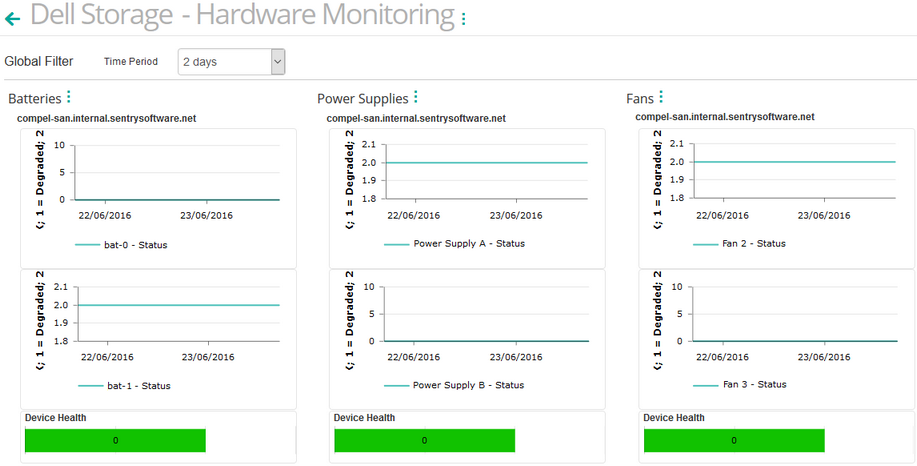Click Device Health label in the Batteries panel

pyautogui.click(x=56, y=418)
